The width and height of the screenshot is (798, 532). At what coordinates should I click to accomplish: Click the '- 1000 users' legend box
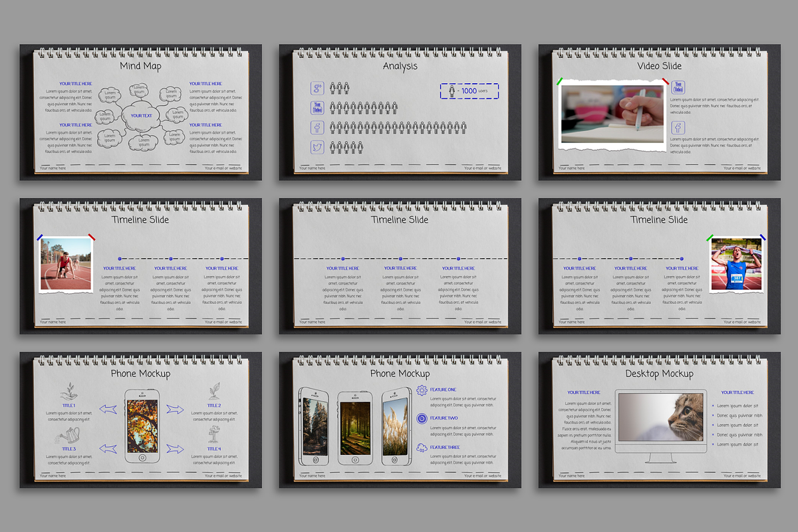tap(469, 91)
